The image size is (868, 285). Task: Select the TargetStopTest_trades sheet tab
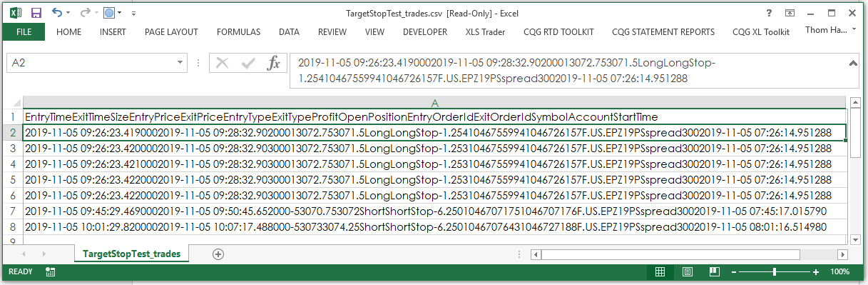pos(132,254)
